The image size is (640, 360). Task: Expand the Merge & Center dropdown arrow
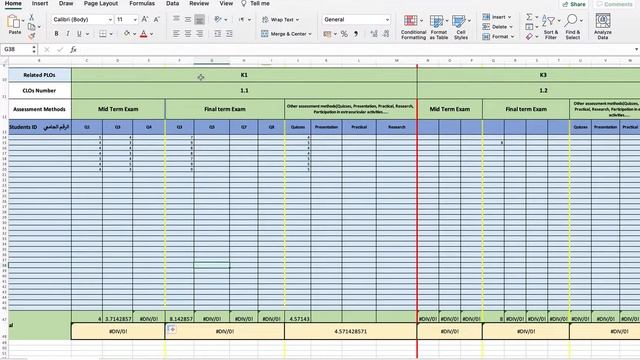(310, 34)
